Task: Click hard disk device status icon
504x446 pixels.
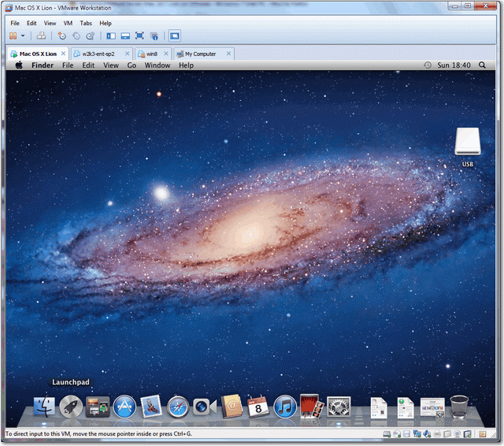Action: click(x=387, y=434)
